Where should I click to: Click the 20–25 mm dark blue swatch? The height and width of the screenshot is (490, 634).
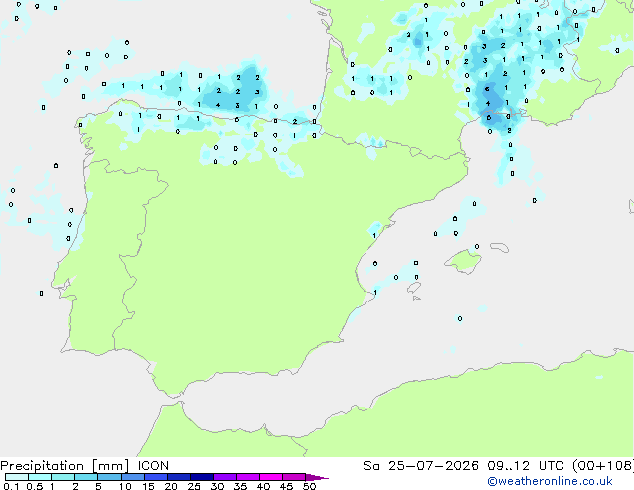(179, 477)
